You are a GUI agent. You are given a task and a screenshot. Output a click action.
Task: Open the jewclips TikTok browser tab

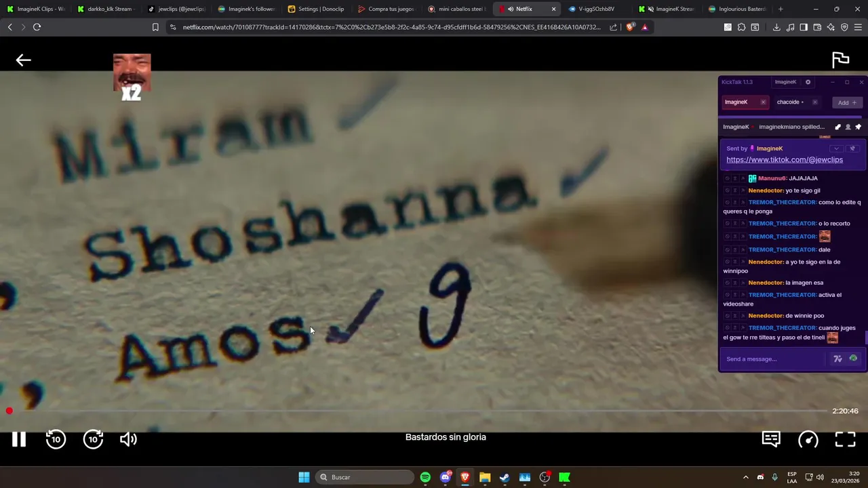click(x=175, y=9)
